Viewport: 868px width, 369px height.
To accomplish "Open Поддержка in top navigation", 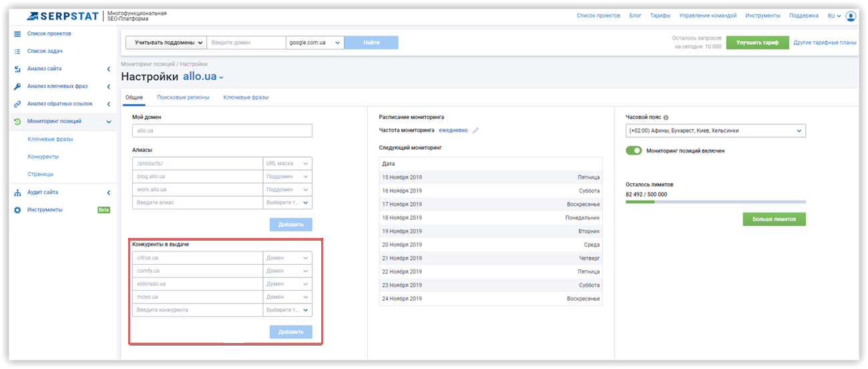I will tap(804, 16).
